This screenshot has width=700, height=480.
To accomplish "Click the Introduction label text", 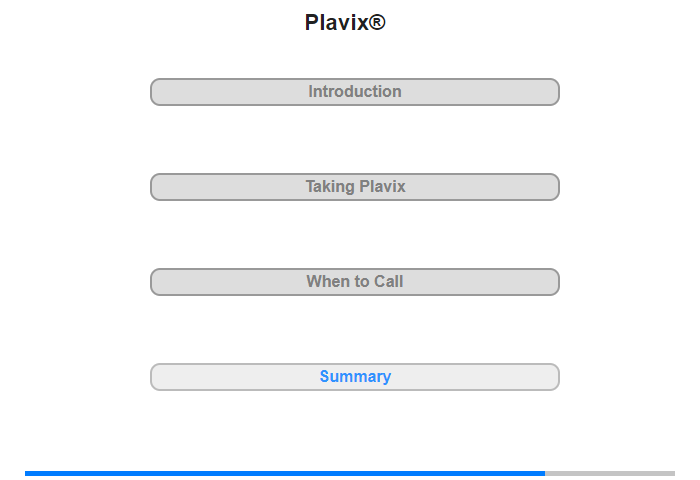I will [x=355, y=92].
